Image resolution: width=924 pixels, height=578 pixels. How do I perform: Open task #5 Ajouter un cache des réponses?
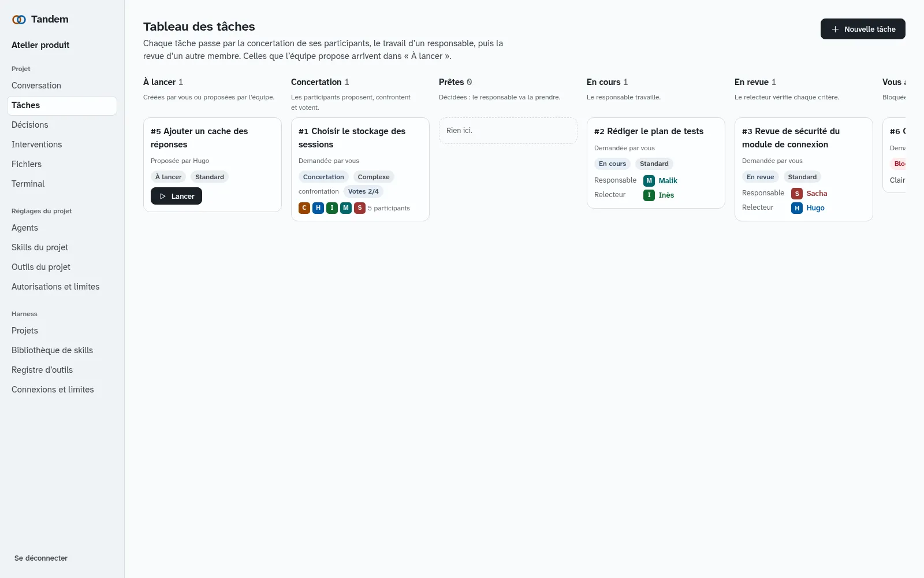click(199, 138)
